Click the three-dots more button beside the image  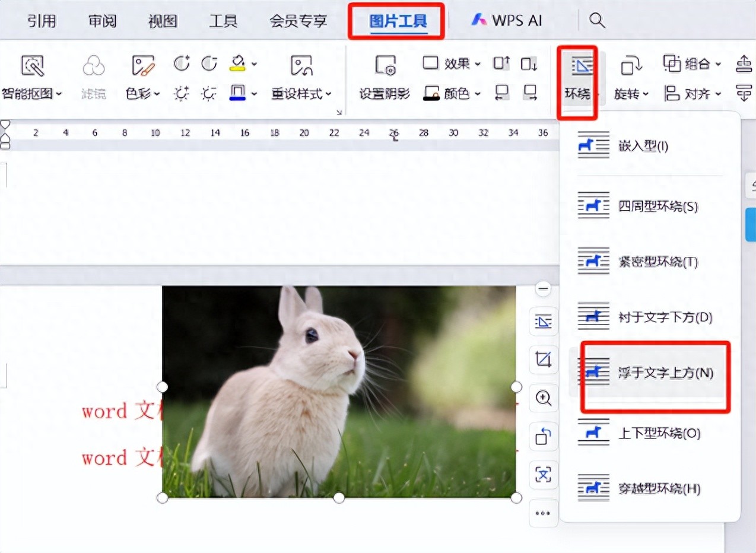click(544, 513)
